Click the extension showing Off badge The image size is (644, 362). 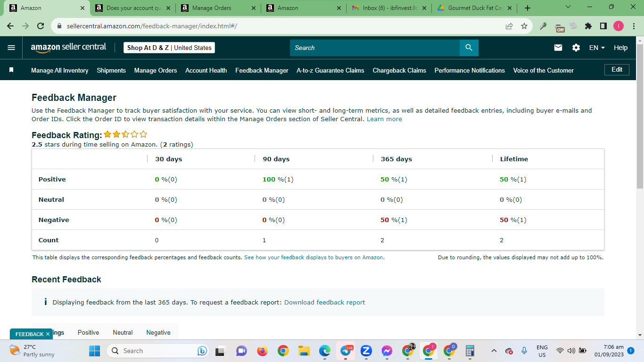coord(559,27)
